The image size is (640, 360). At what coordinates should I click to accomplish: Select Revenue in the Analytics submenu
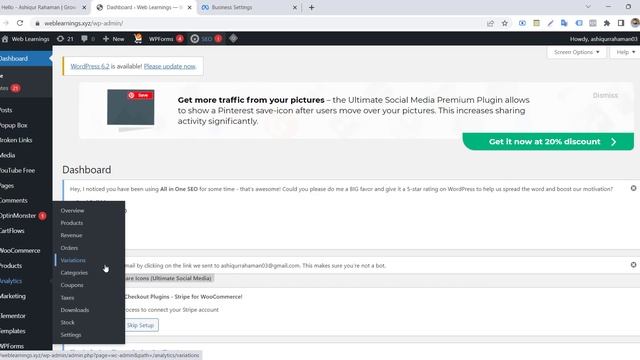[x=71, y=236]
